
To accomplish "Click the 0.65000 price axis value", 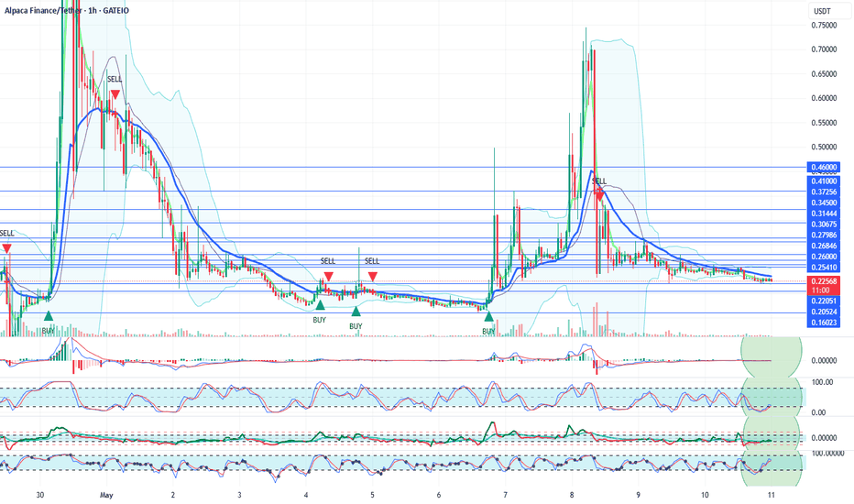I will [824, 74].
